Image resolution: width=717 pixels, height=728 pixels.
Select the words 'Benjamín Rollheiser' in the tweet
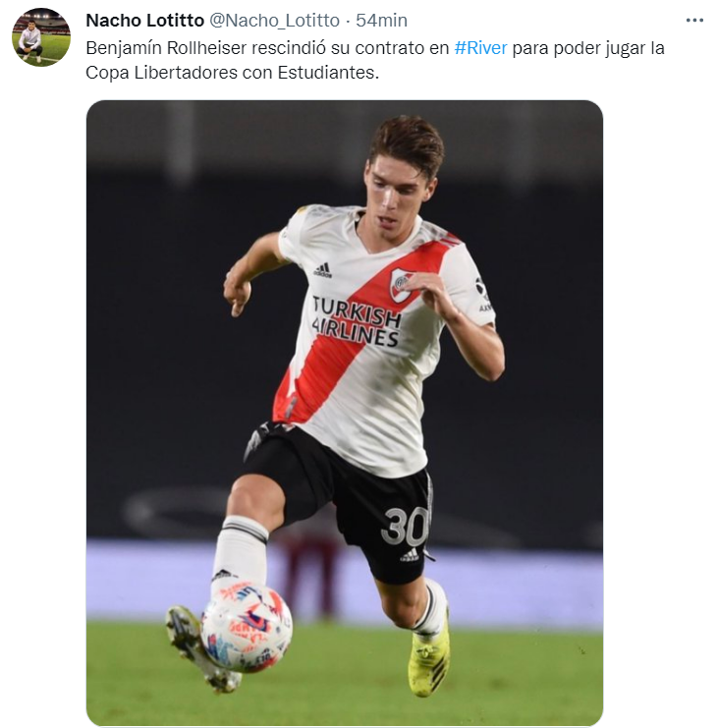[x=166, y=48]
